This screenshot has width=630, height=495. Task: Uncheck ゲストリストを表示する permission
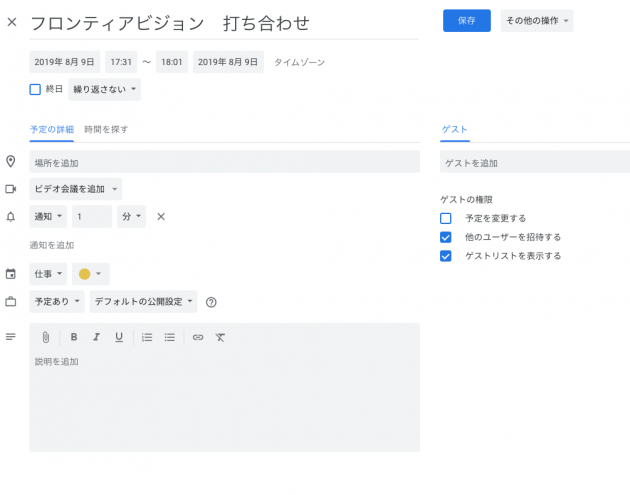pos(446,256)
